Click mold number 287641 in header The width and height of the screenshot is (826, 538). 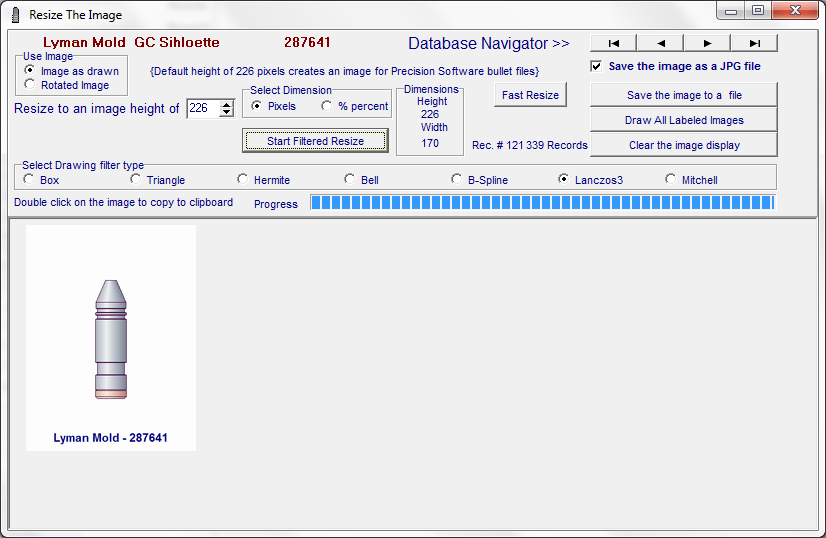point(307,42)
